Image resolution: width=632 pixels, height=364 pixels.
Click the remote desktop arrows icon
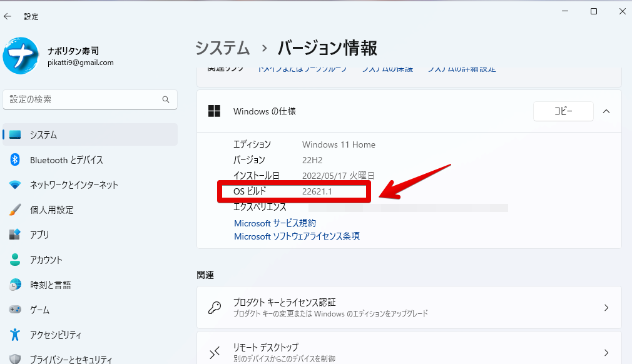pos(215,353)
